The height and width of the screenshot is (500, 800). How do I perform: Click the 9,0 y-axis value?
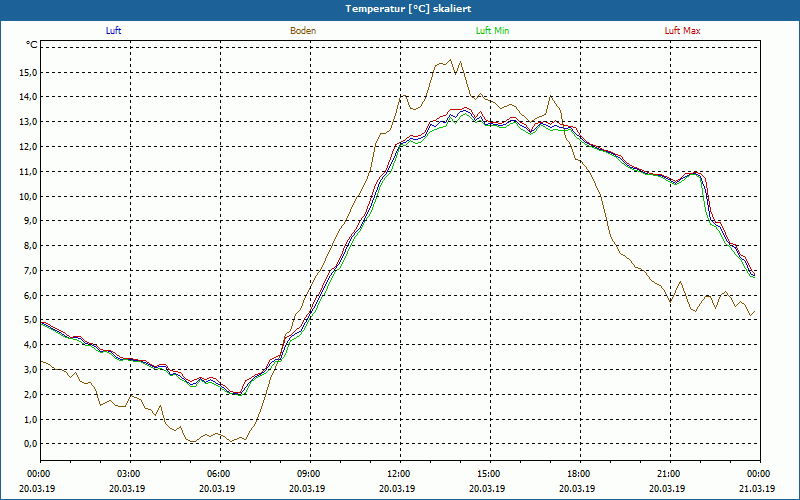(30, 221)
